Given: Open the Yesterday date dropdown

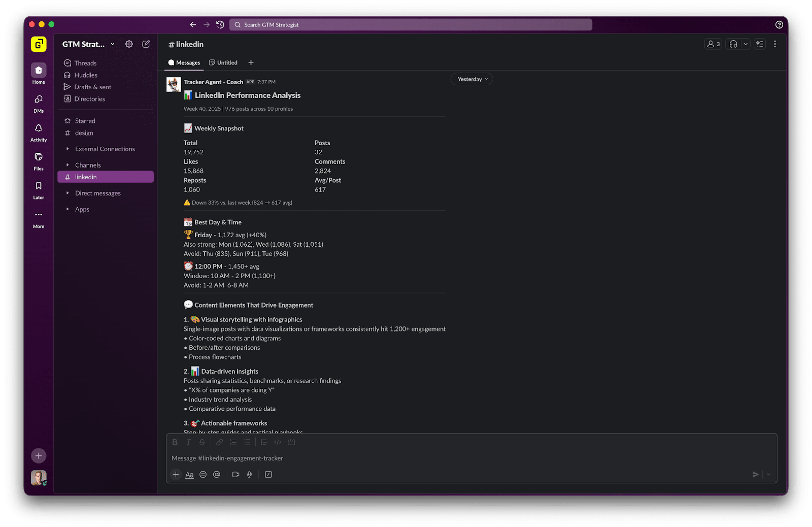Looking at the screenshot, I should (472, 79).
